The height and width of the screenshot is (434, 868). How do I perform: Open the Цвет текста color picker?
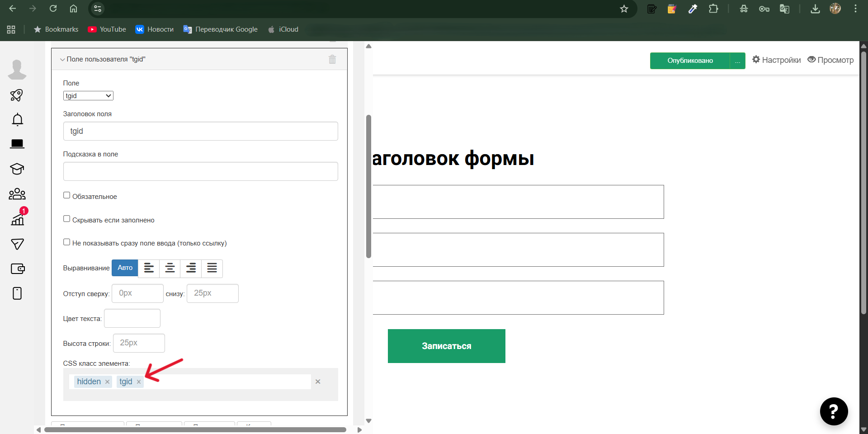(132, 318)
